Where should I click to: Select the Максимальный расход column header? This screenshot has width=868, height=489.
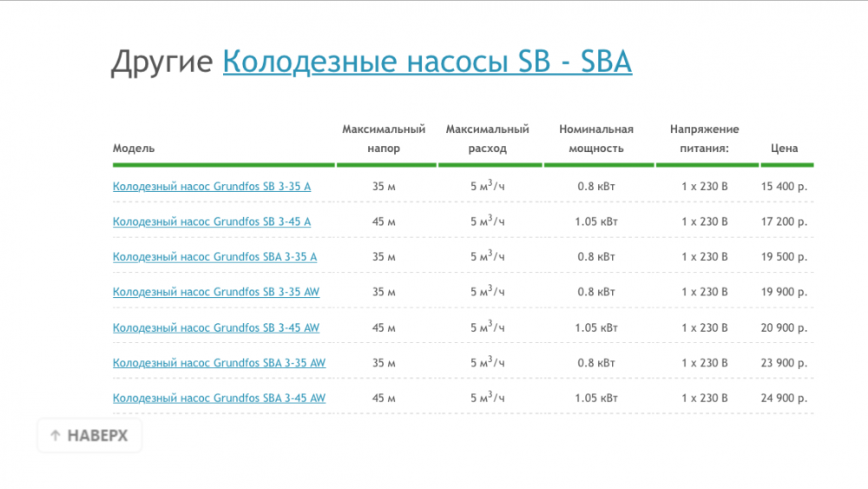[487, 139]
